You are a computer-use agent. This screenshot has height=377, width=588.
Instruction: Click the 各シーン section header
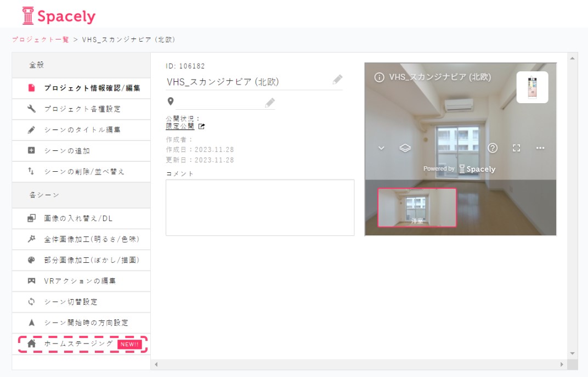(x=81, y=195)
